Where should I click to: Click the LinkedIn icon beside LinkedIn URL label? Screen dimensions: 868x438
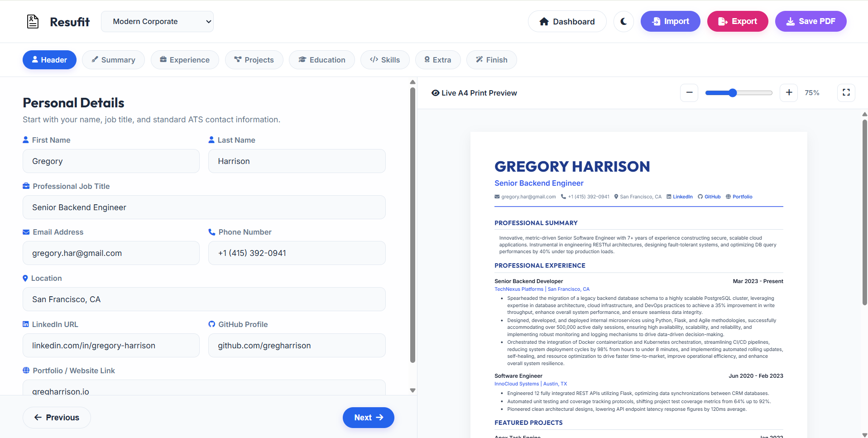(26, 324)
